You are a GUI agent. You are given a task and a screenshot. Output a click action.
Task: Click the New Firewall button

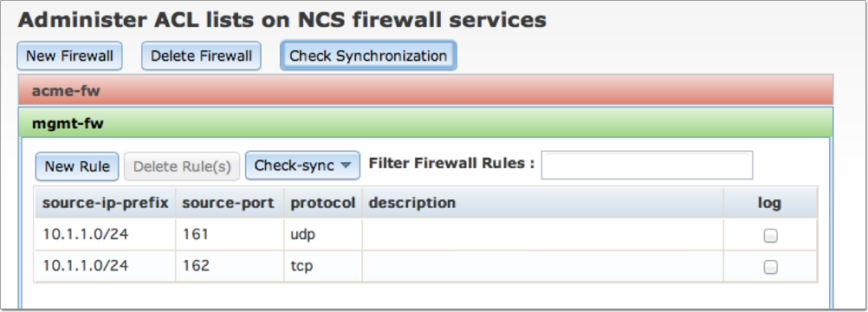click(70, 56)
